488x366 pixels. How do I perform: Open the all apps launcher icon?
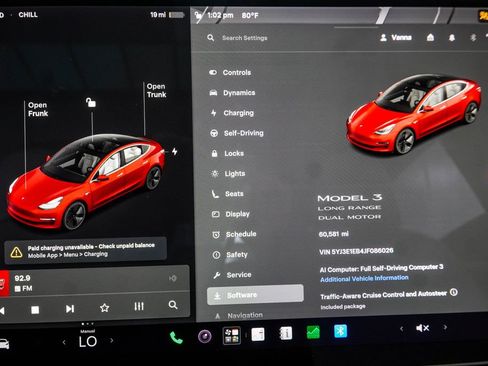pyautogui.click(x=232, y=335)
